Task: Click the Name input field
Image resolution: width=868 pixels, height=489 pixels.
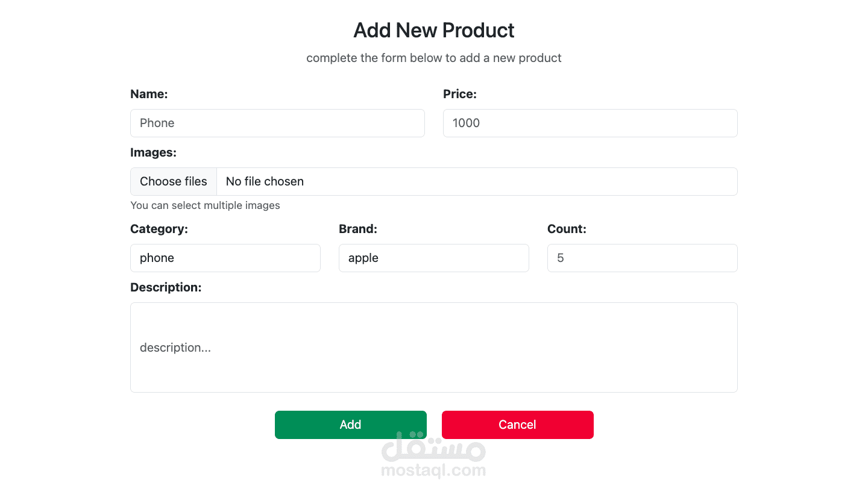Action: click(277, 123)
